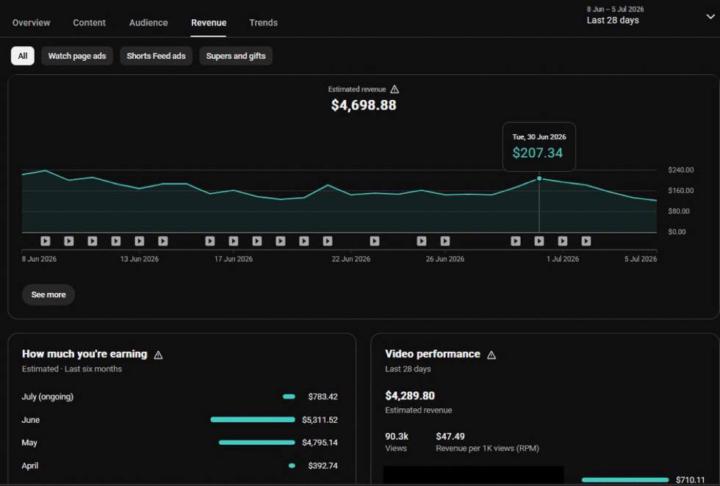Click the $783.42 July amount
Image resolution: width=720 pixels, height=486 pixels.
pos(323,396)
